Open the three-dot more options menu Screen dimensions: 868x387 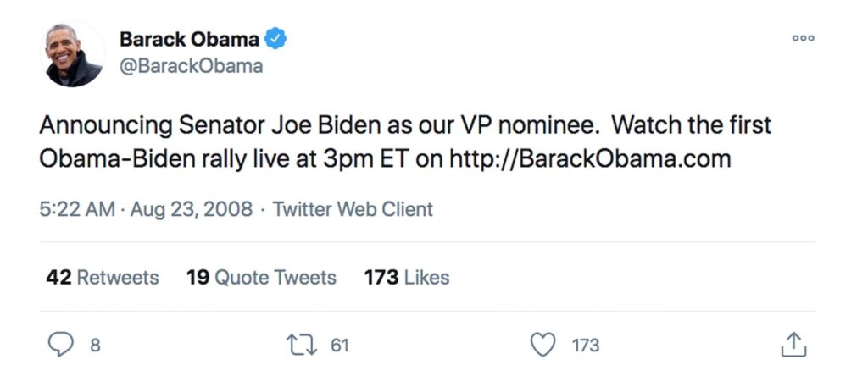click(x=803, y=38)
